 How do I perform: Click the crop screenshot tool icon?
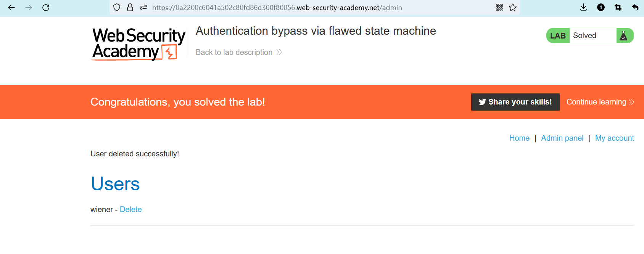[618, 8]
